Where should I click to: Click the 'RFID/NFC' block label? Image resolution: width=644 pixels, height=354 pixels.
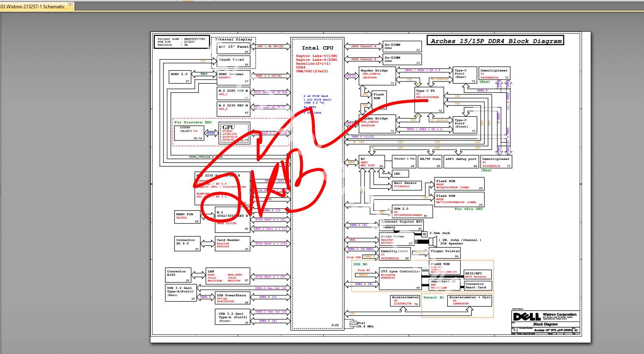pyautogui.click(x=473, y=273)
